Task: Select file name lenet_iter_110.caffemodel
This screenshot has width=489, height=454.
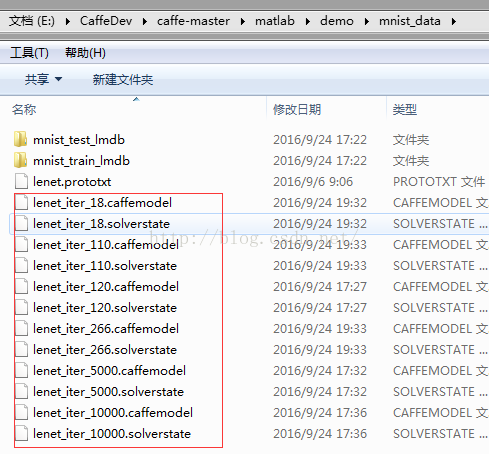Action: (106, 245)
